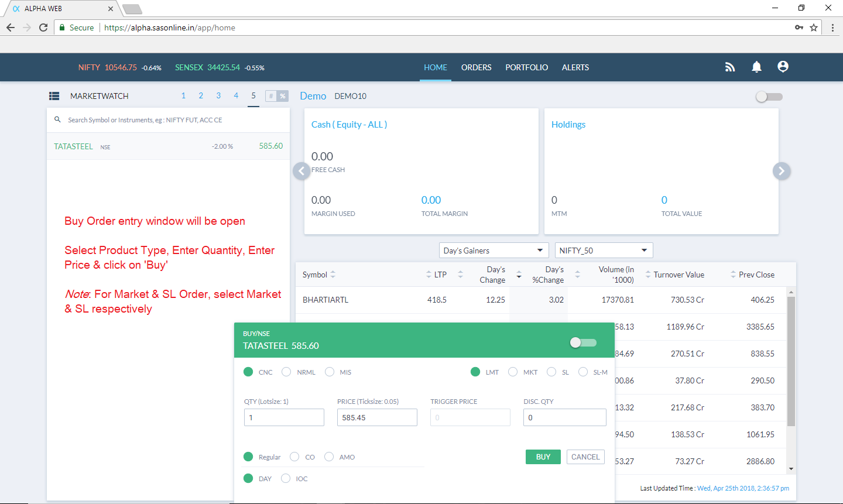
Task: Switch to Marketwatch list 1
Action: click(x=183, y=95)
